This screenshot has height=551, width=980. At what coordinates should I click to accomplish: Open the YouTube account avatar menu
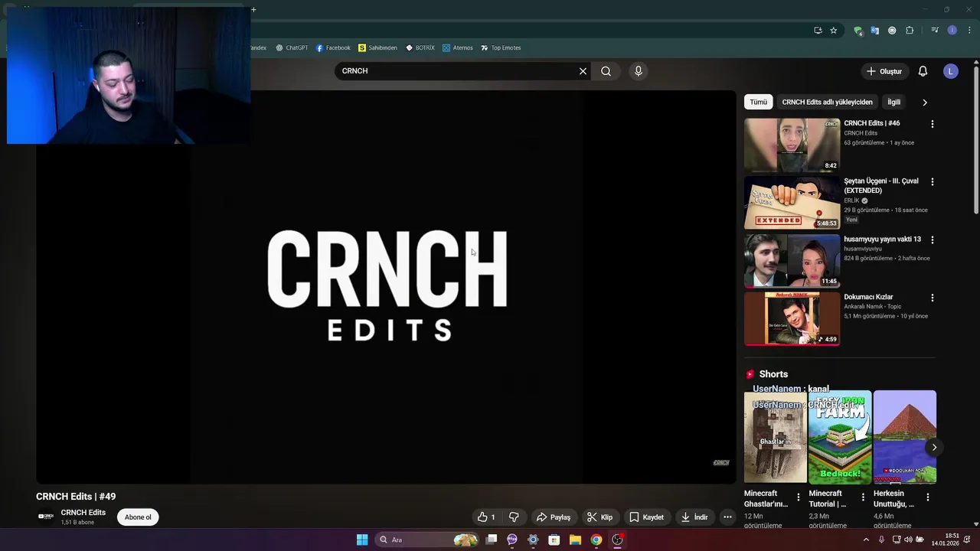[x=951, y=71]
